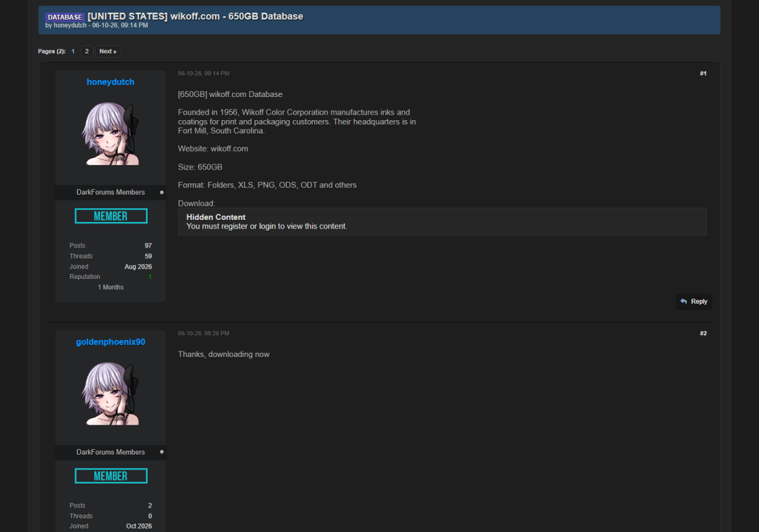
Task: Open goldenphoenix90's avatar image
Action: pyautogui.click(x=111, y=394)
